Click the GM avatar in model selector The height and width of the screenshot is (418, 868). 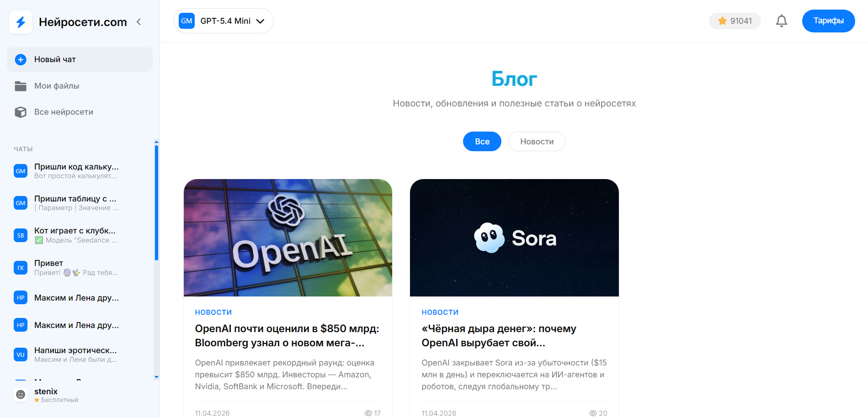click(x=186, y=21)
